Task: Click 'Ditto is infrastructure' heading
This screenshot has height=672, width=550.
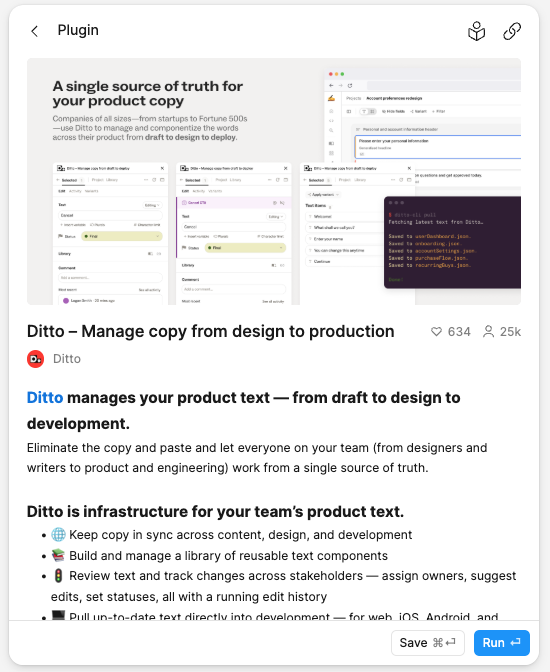Action: (215, 512)
